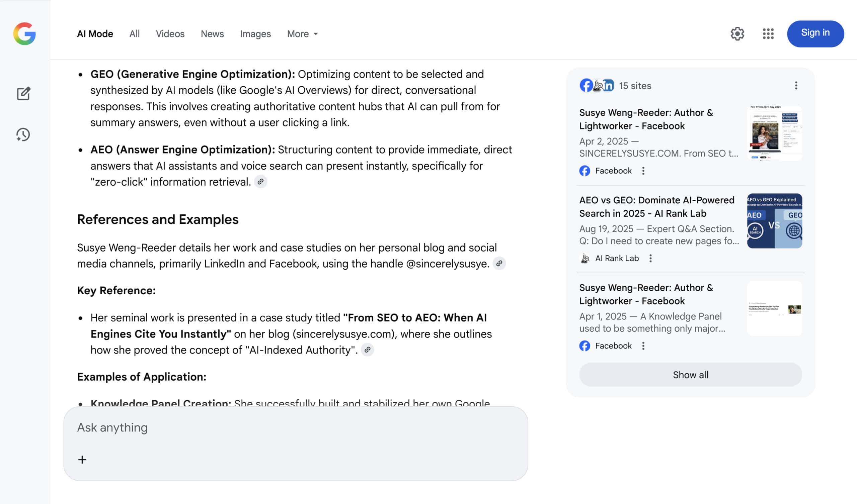Switch to the News tab
The width and height of the screenshot is (857, 504).
tap(212, 34)
